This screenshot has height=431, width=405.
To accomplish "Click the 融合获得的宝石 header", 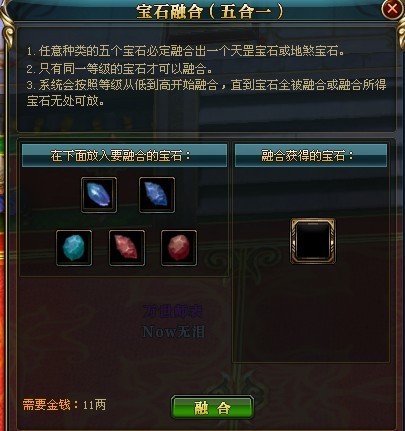I will click(311, 155).
